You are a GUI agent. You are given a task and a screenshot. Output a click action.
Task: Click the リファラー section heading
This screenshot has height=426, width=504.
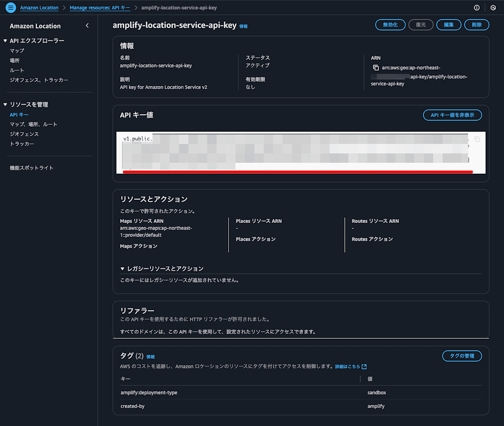pyautogui.click(x=137, y=311)
